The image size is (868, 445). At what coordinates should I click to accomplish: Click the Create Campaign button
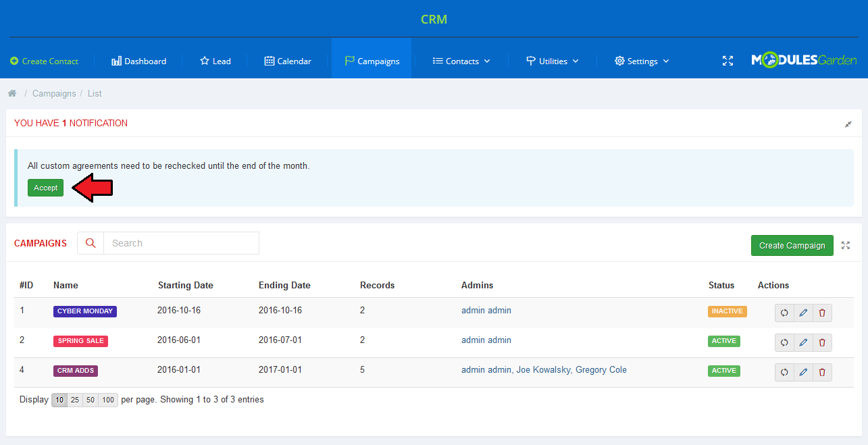click(x=792, y=245)
